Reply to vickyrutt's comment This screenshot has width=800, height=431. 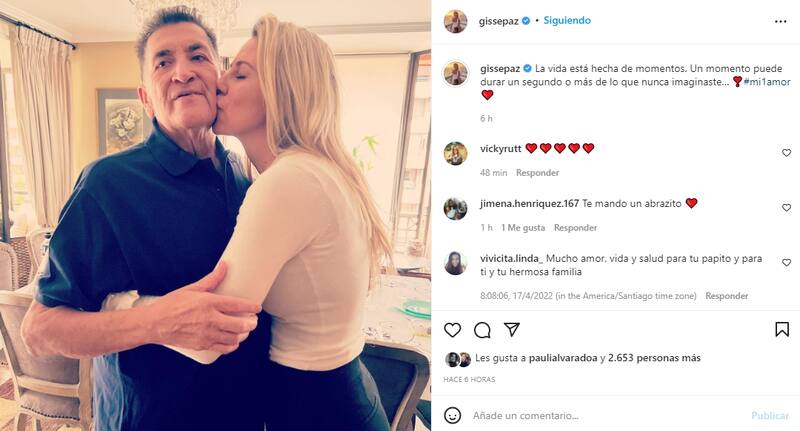tap(537, 173)
